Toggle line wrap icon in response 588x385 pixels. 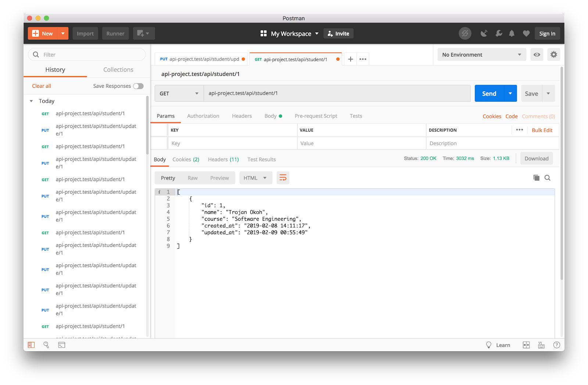coord(283,178)
